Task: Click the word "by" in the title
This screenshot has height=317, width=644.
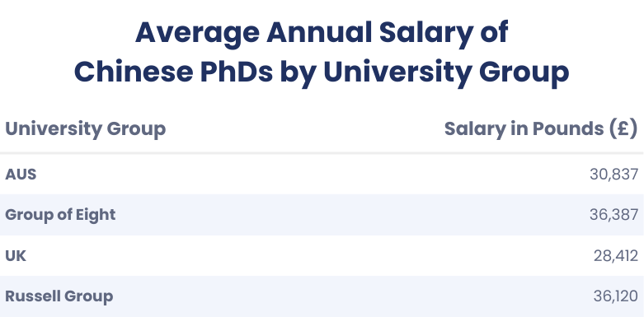Action: pos(298,73)
